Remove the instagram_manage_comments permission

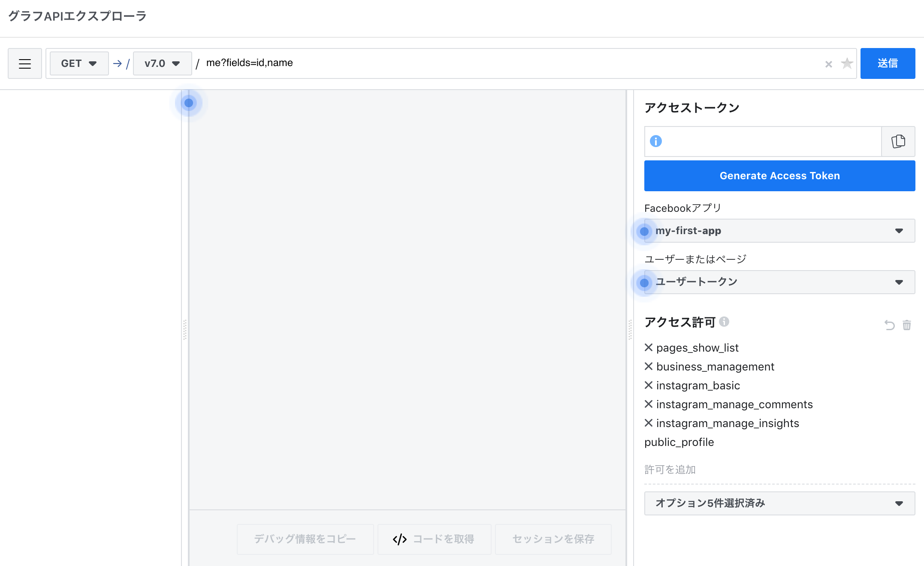648,404
